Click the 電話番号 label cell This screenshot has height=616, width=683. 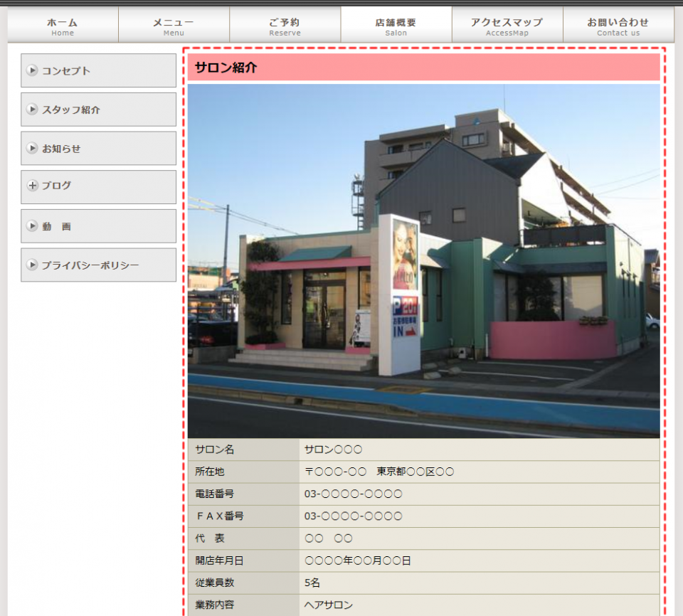click(243, 494)
